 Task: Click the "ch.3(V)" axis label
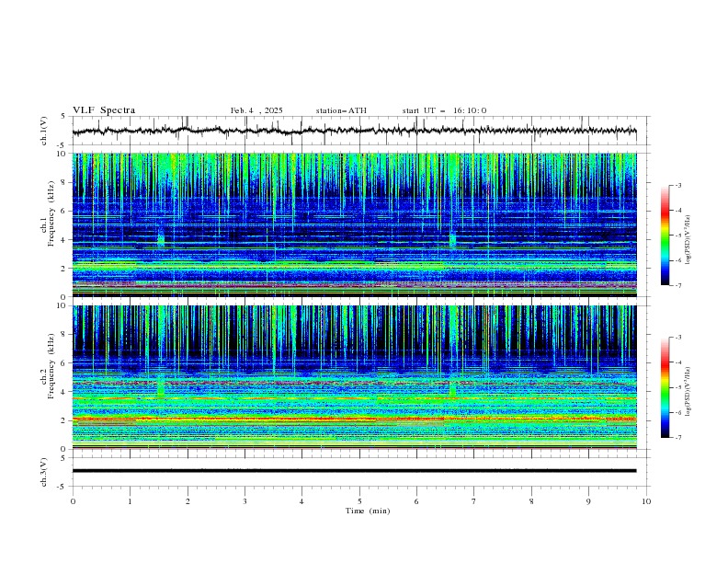click(x=44, y=472)
